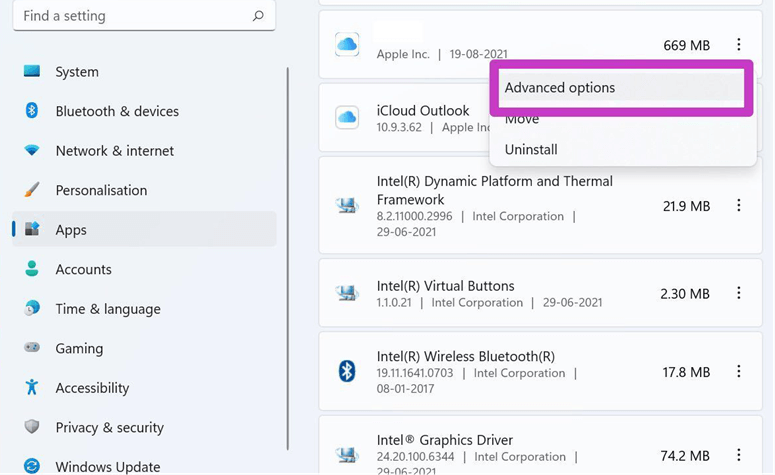Viewport: 775px width, 475px height.
Task: Click the sidebar vertical scrollbar
Action: coord(288,259)
